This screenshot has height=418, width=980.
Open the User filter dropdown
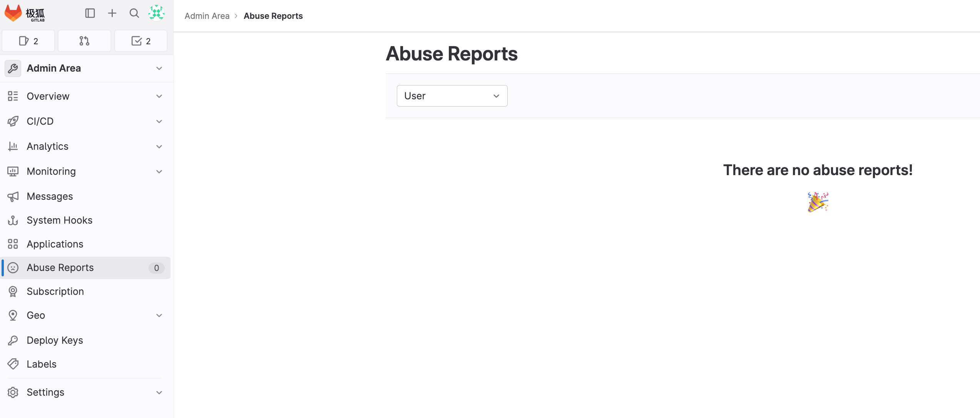click(x=452, y=96)
